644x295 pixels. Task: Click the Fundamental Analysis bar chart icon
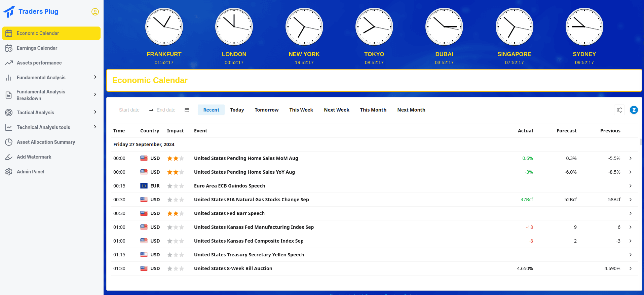pyautogui.click(x=9, y=78)
